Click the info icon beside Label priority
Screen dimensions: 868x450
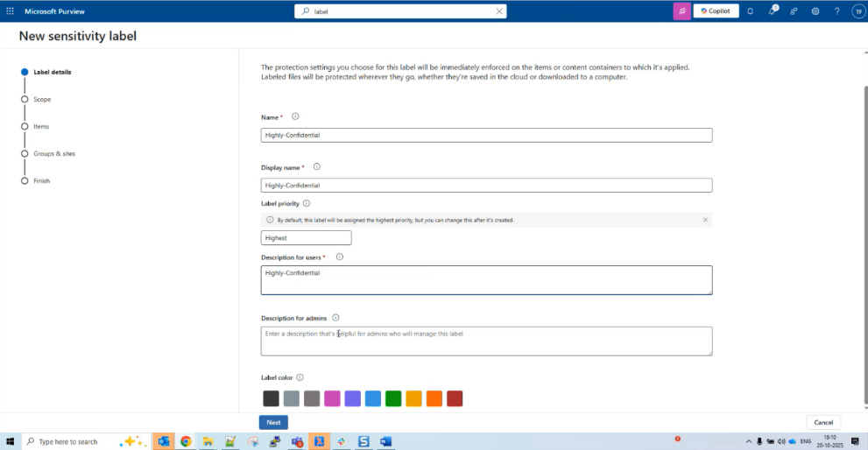[x=307, y=203]
